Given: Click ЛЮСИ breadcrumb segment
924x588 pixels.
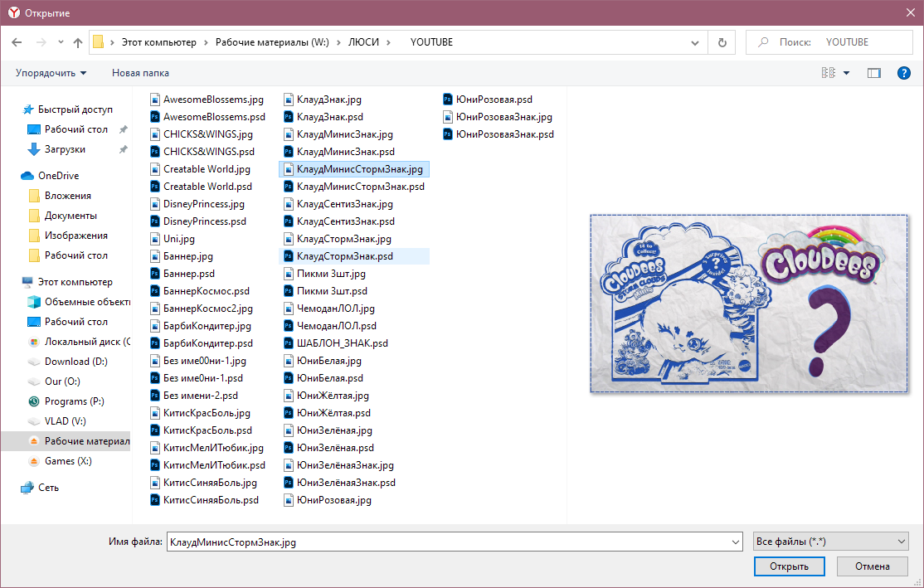Looking at the screenshot, I should tap(363, 42).
